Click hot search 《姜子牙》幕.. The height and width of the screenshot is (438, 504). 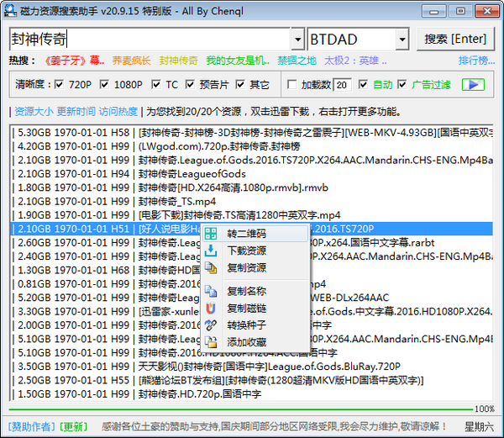pos(74,61)
